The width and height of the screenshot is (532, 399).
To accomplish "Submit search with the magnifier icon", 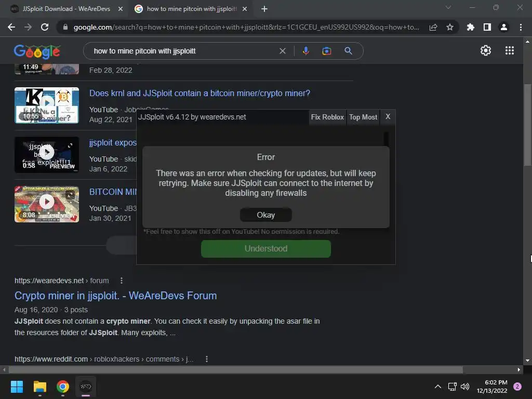I will pyautogui.click(x=348, y=51).
